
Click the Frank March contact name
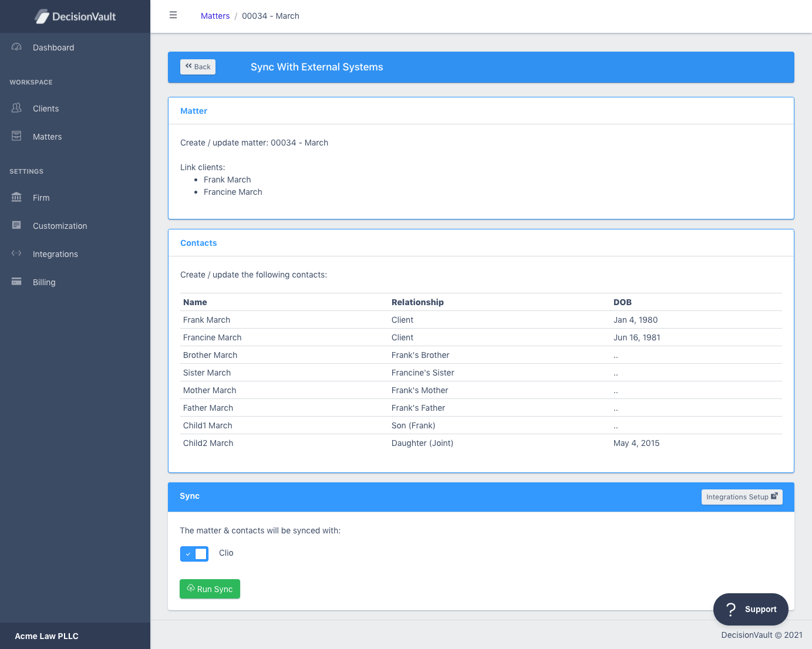click(207, 320)
